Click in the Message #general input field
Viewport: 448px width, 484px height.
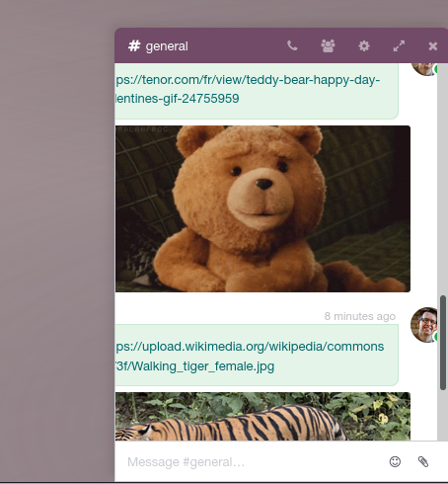(252, 462)
